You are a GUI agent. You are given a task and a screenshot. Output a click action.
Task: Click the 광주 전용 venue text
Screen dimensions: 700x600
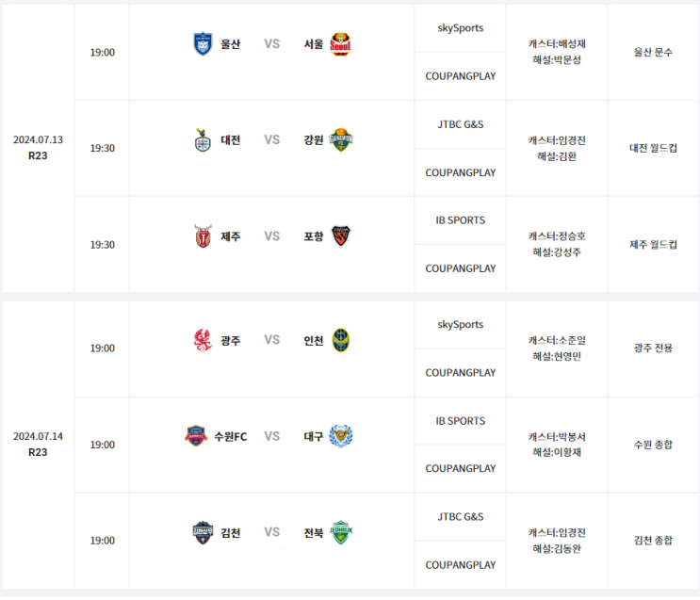pos(653,349)
